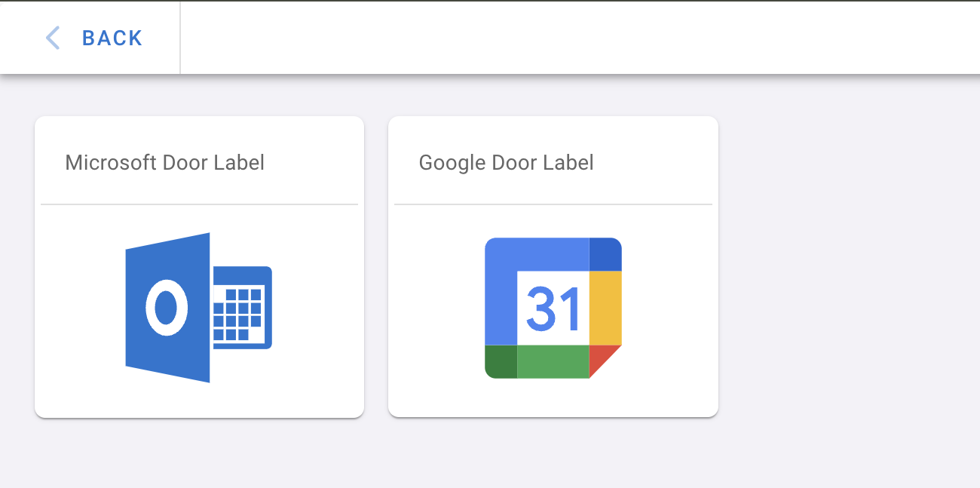Viewport: 980px width, 488px height.
Task: Click the number 31 on Google Calendar
Action: click(553, 308)
